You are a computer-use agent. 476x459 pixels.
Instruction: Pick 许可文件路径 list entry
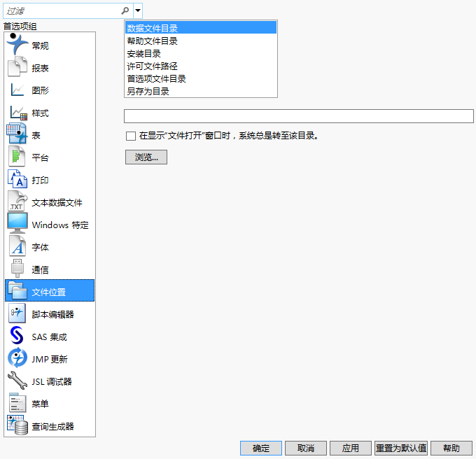201,66
